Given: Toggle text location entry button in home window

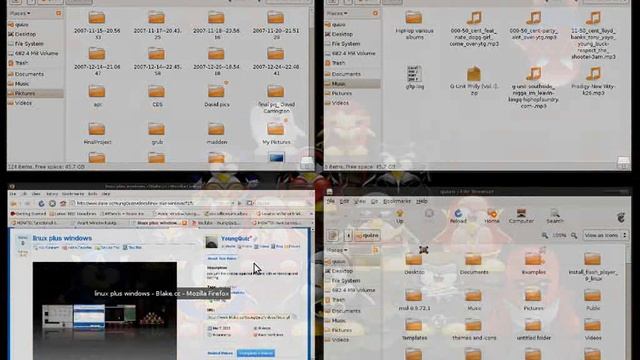Looking at the screenshot, I should (x=333, y=236).
